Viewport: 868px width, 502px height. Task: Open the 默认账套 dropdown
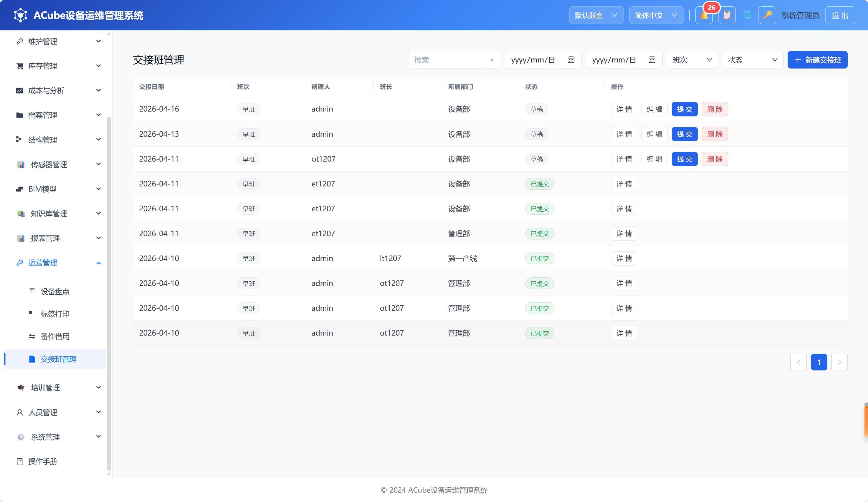(x=596, y=15)
